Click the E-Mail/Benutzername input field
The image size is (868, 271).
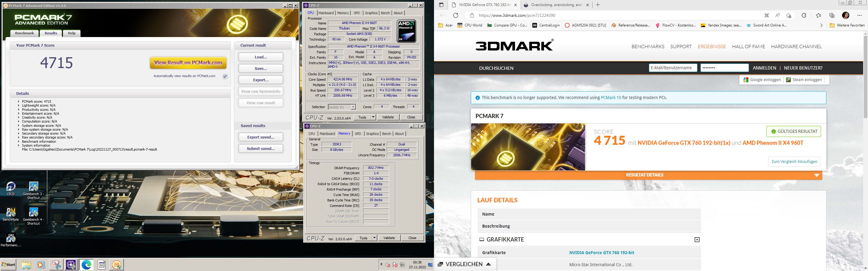point(673,68)
